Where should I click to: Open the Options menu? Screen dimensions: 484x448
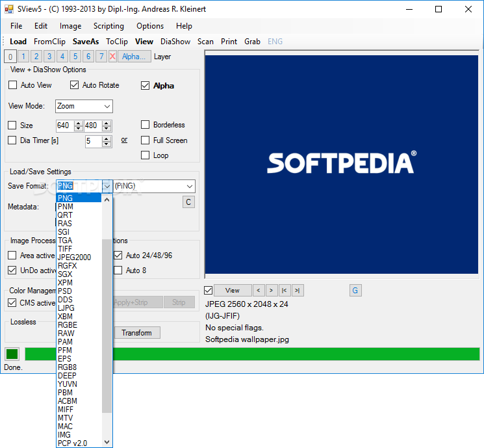click(150, 26)
